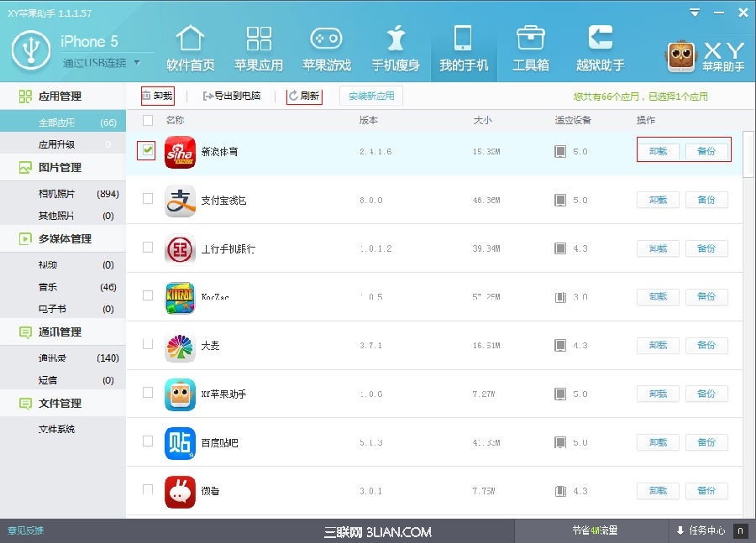
Task: Select 音乐 (46) in sidebar
Action: tap(63, 287)
